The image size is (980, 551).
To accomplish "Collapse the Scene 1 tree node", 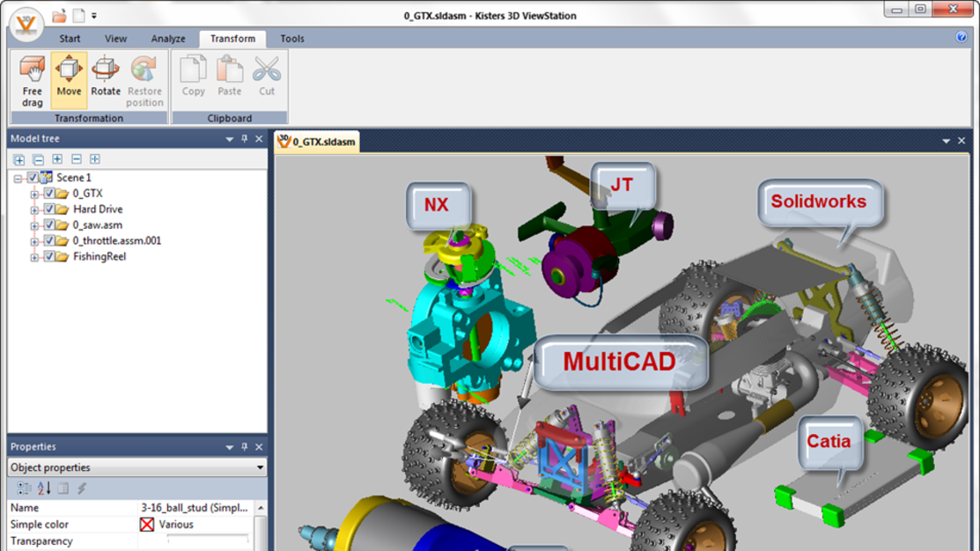I will pos(18,178).
